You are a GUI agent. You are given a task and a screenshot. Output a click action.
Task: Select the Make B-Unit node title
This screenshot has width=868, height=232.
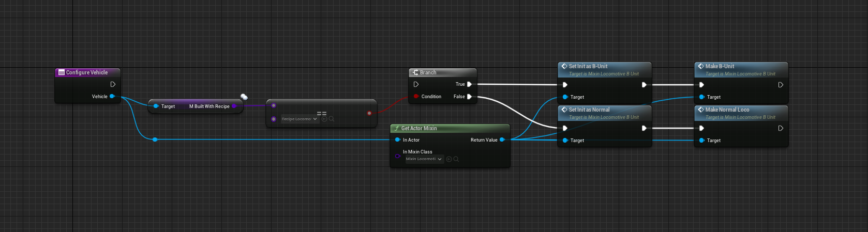click(720, 66)
